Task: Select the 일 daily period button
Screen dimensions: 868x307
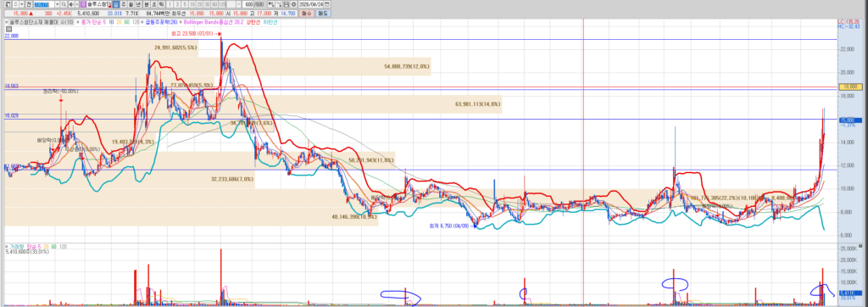Action: [x=115, y=4]
